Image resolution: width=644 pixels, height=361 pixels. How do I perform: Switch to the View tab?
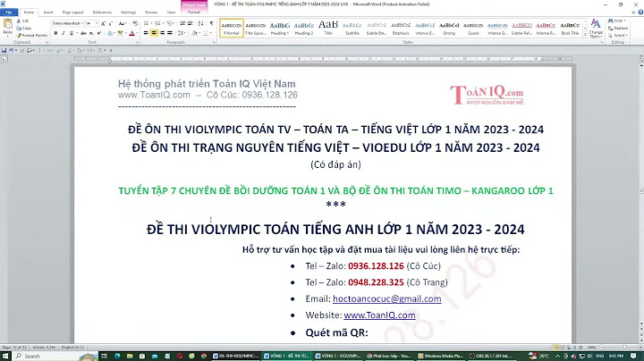(x=171, y=13)
